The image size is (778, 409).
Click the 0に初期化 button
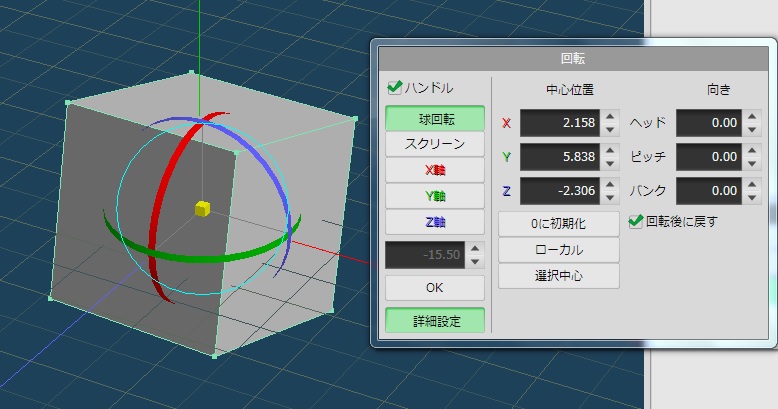(x=559, y=224)
